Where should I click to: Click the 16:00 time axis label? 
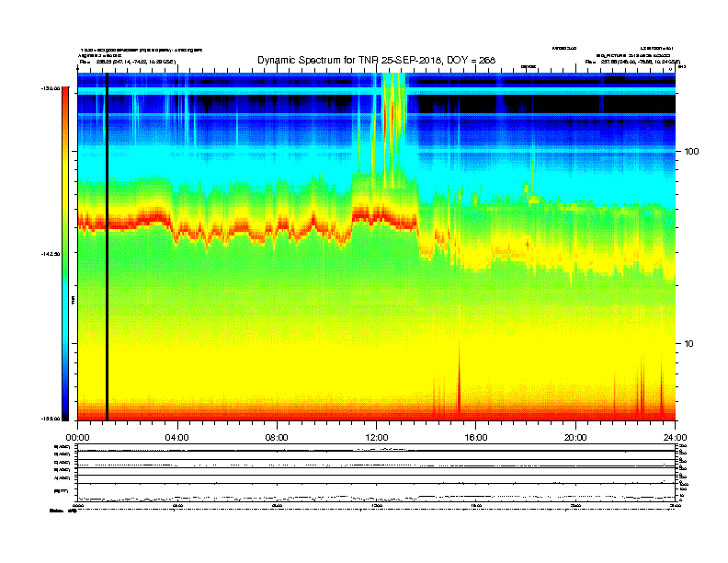[x=476, y=438]
